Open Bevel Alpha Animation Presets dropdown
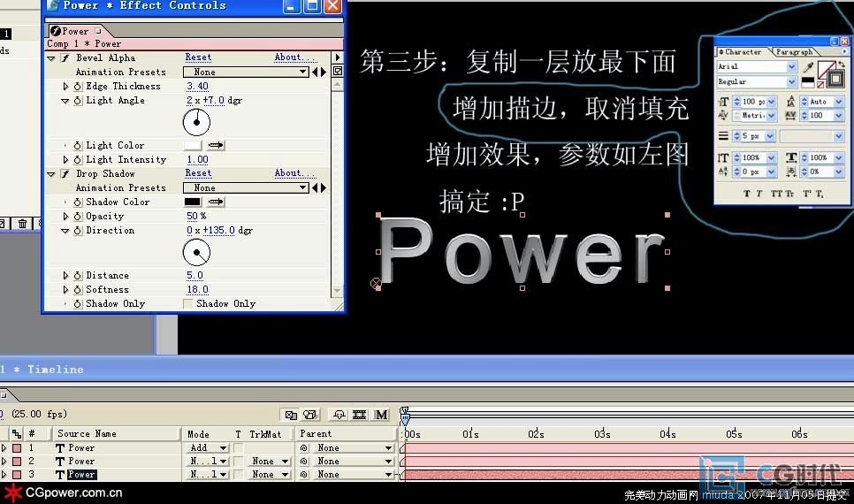Image resolution: width=854 pixels, height=504 pixels. click(246, 72)
